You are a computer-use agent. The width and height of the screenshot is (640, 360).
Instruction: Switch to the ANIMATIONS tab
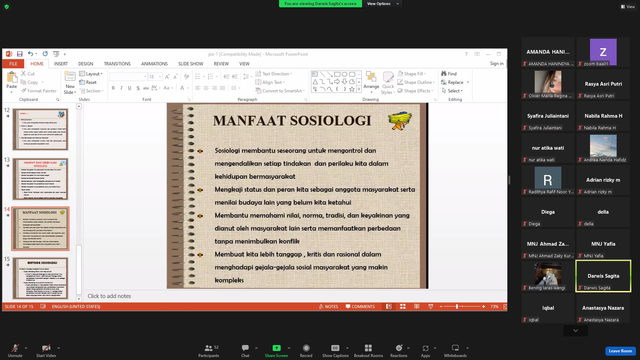click(x=154, y=64)
